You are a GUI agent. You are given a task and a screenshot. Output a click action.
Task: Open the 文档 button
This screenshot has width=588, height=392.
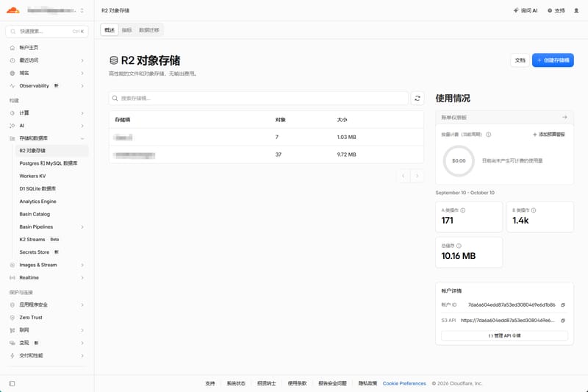[520, 60]
